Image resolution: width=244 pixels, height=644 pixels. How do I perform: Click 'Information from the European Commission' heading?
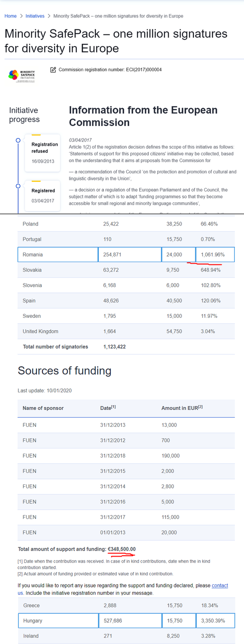(143, 116)
